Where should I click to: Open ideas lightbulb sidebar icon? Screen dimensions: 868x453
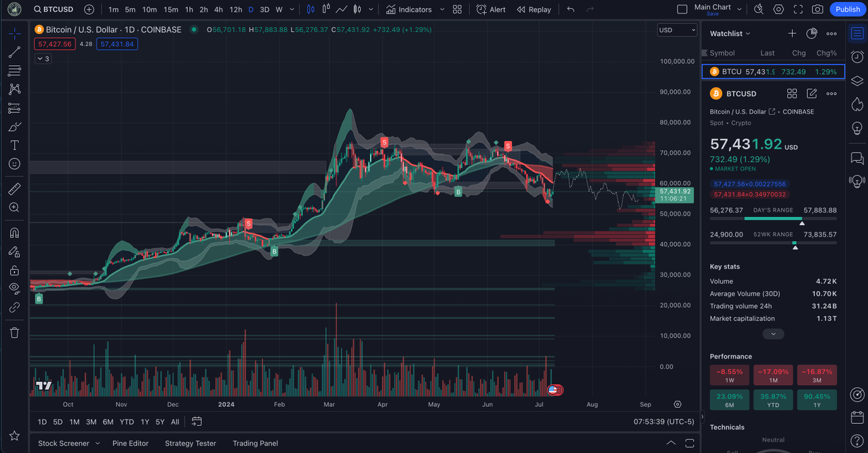(x=857, y=127)
